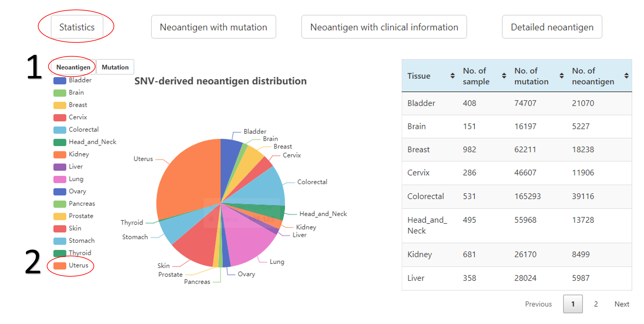Select the Neoantigen chart tab
The width and height of the screenshot is (644, 324).
(73, 67)
